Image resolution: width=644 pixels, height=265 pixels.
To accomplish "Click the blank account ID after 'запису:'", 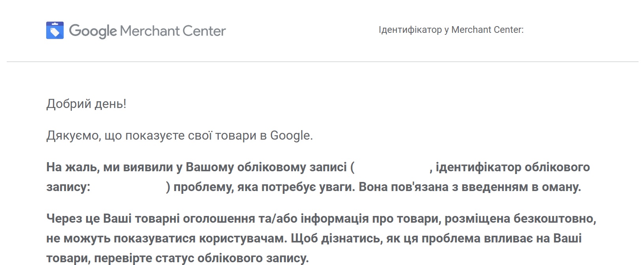I will (x=128, y=187).
